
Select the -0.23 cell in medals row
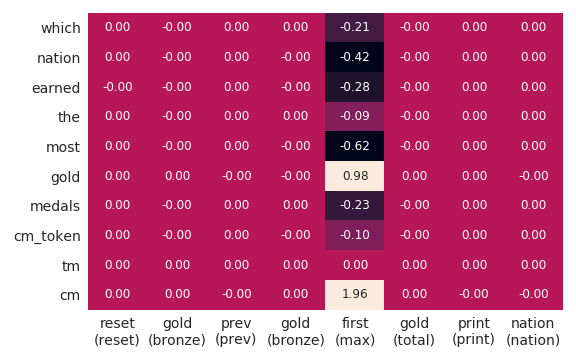point(354,205)
